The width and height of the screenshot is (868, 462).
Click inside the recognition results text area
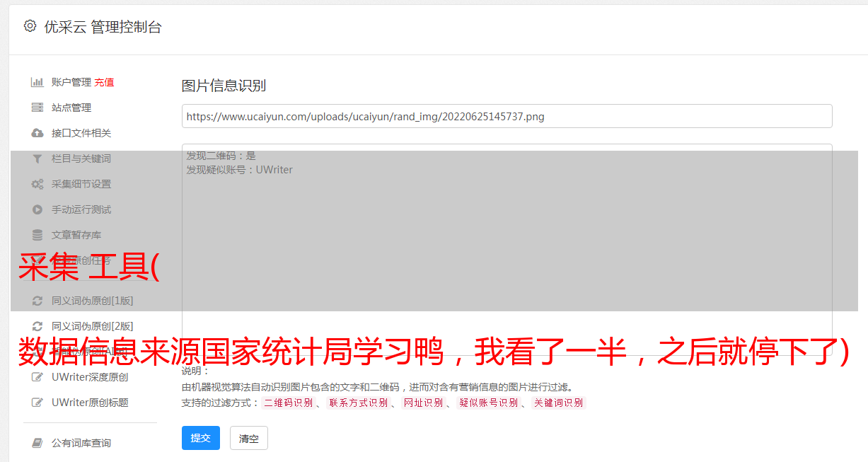(x=507, y=249)
